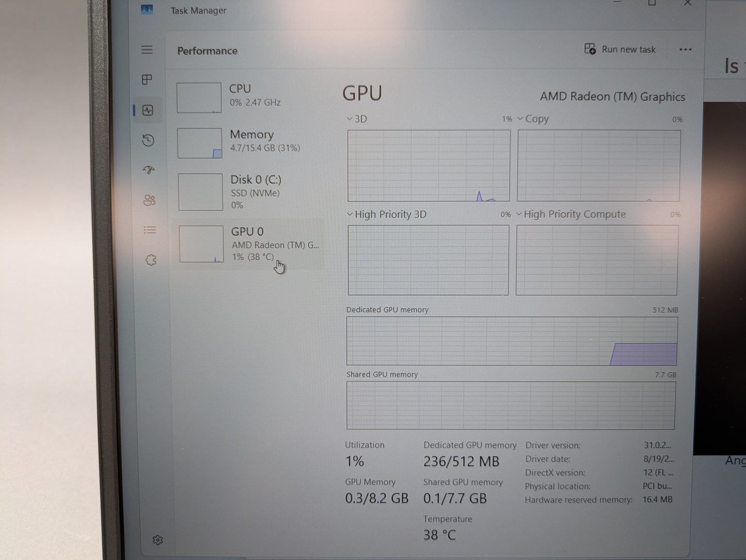Open the Users page icon
Image resolution: width=746 pixels, height=560 pixels.
click(x=150, y=200)
